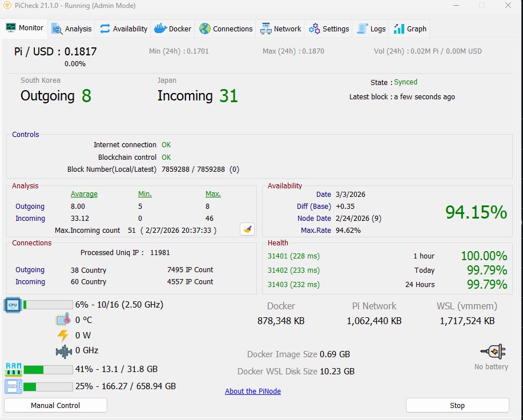Image resolution: width=523 pixels, height=420 pixels.
Task: Click the Manual Control button
Action: coord(55,405)
